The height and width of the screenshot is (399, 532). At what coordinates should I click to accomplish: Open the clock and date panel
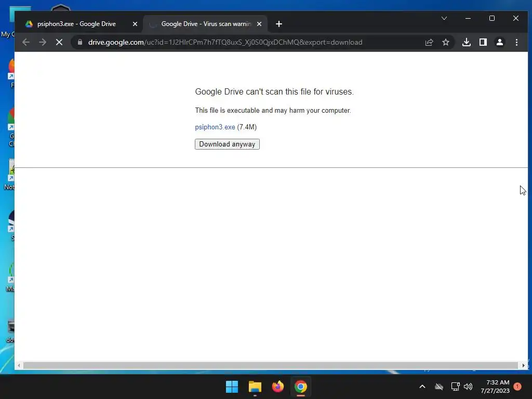(495, 387)
